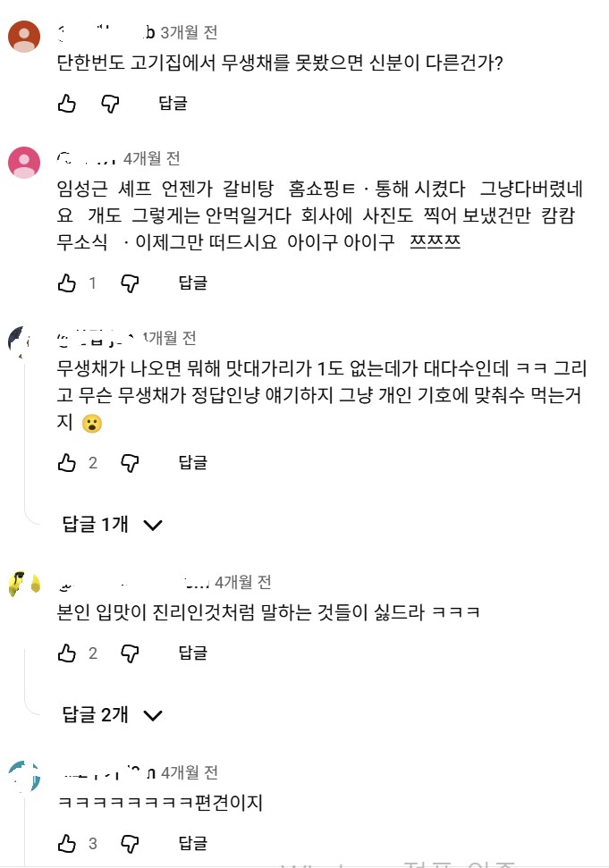Collapse the replies using the chevron arrow
Image resolution: width=609 pixels, height=868 pixels.
pyautogui.click(x=153, y=526)
